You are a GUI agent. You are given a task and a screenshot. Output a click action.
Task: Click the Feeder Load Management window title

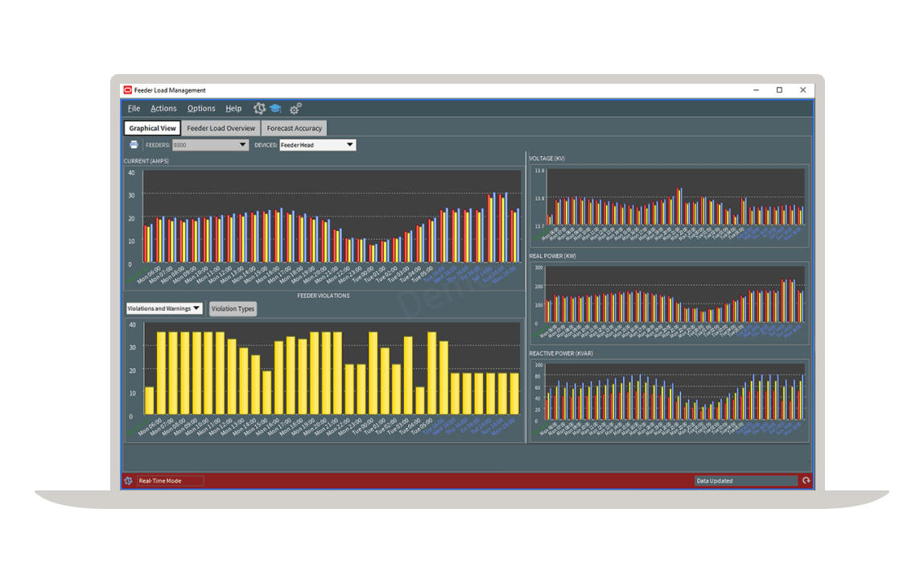170,90
